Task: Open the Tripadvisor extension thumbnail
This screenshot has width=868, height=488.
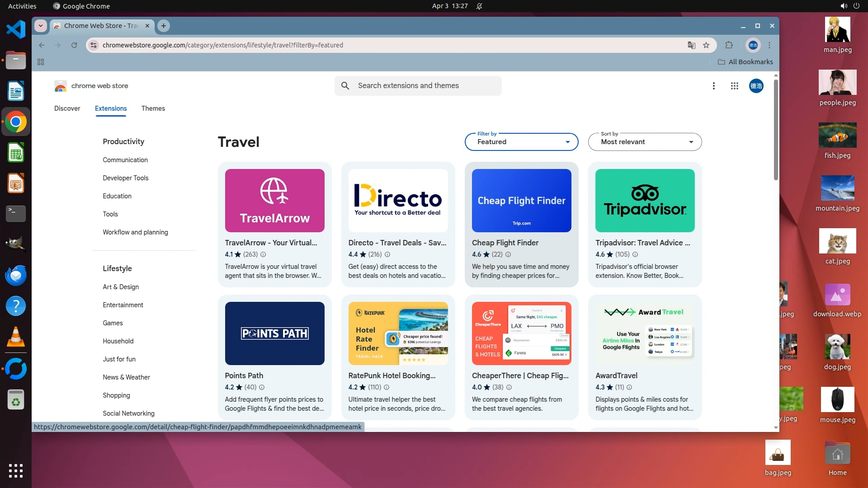Action: coord(645,201)
